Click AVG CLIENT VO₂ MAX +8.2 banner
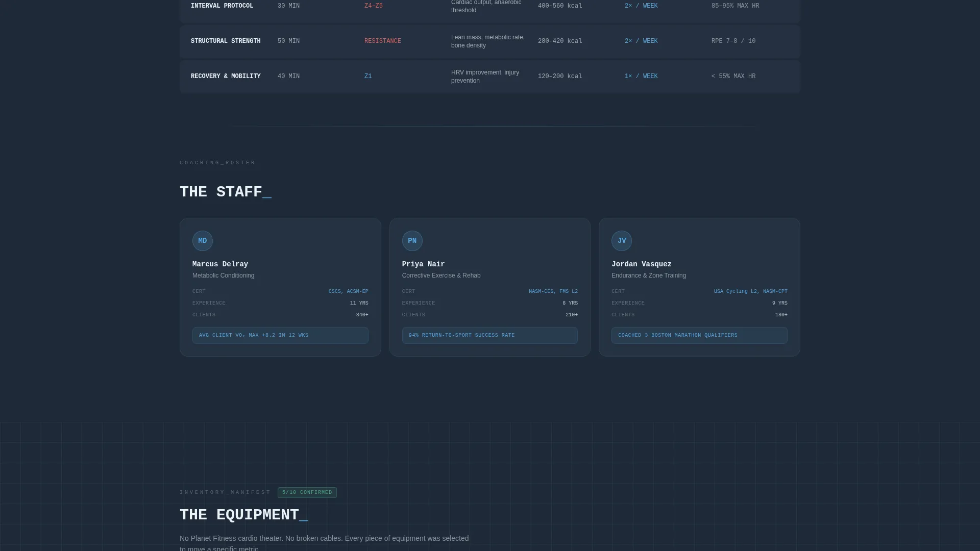Image resolution: width=980 pixels, height=551 pixels. [280, 336]
